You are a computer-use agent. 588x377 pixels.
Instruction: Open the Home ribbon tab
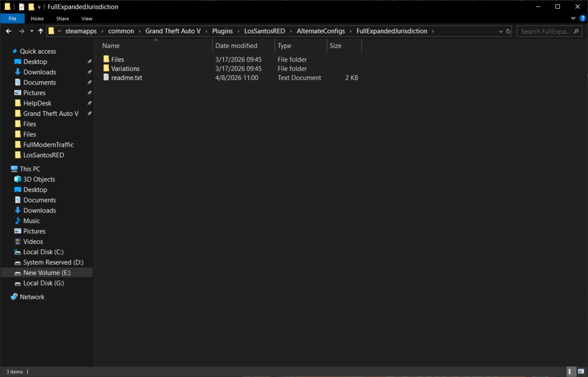tap(37, 18)
